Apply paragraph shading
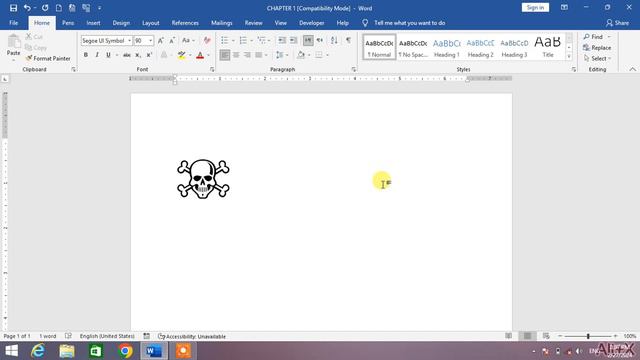This screenshot has height=360, width=640. [x=301, y=55]
